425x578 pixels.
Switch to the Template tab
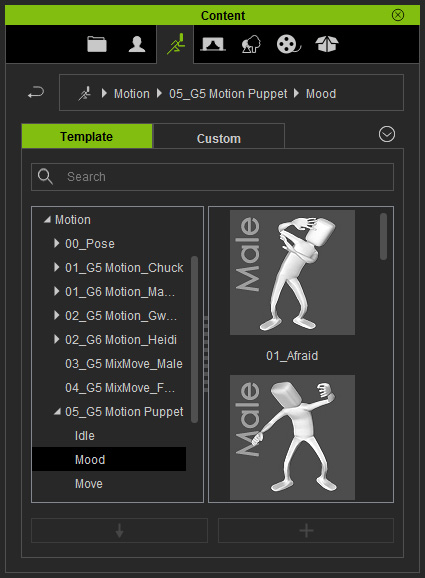(x=87, y=136)
